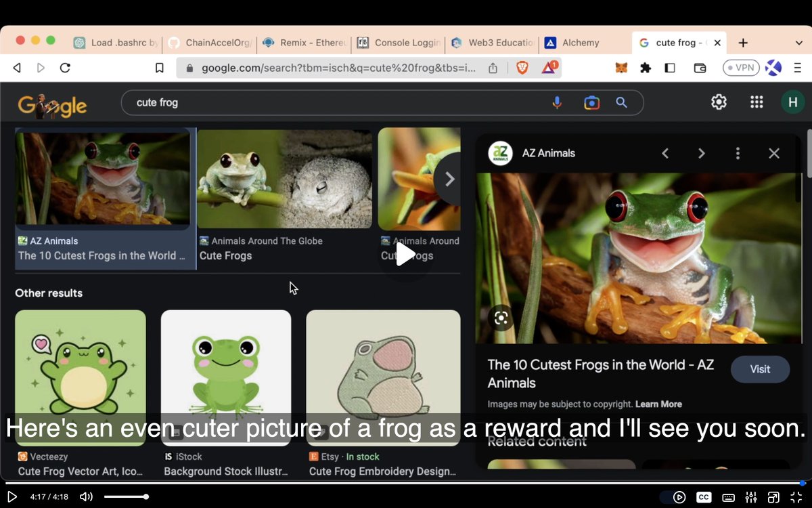Open MetaMask fox extension
The image size is (812, 508).
[621, 68]
